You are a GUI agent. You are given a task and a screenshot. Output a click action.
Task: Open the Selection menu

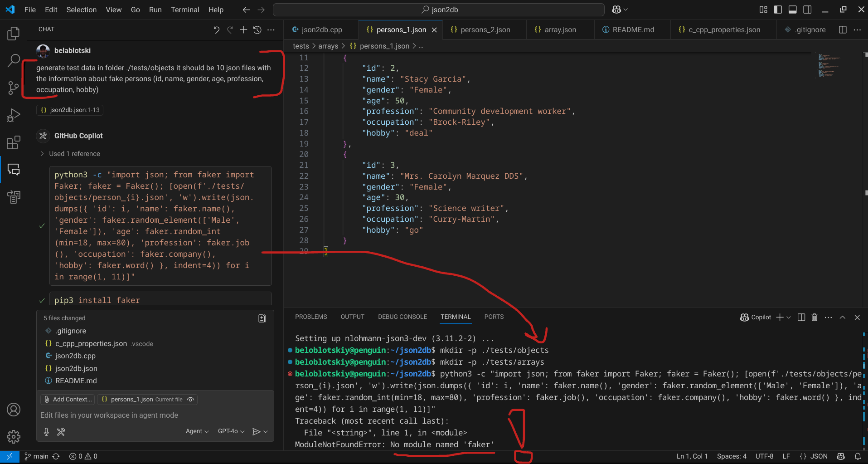(x=82, y=10)
